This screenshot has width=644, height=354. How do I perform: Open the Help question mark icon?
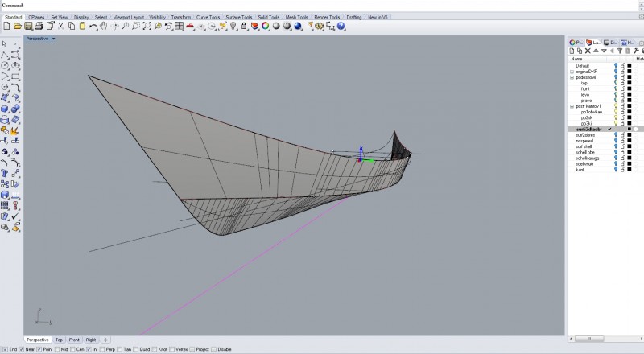341,27
